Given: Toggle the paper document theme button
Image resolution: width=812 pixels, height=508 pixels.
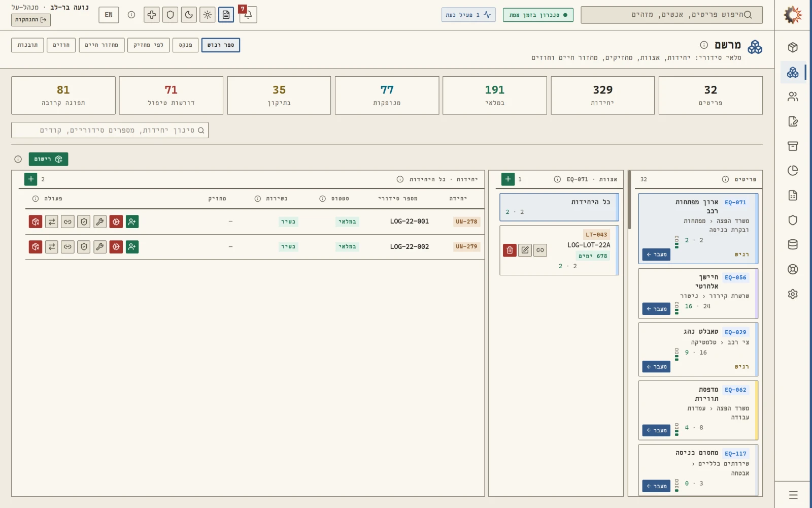Looking at the screenshot, I should [x=226, y=15].
